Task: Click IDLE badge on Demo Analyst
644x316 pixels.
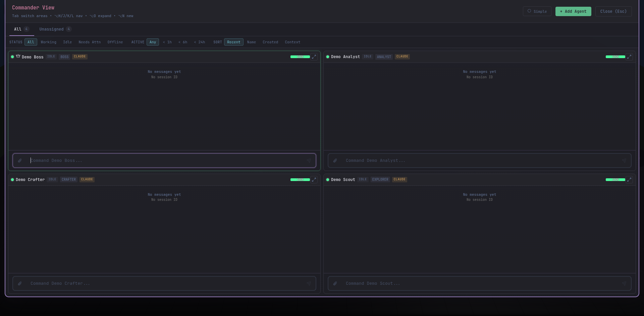Action: [x=368, y=57]
